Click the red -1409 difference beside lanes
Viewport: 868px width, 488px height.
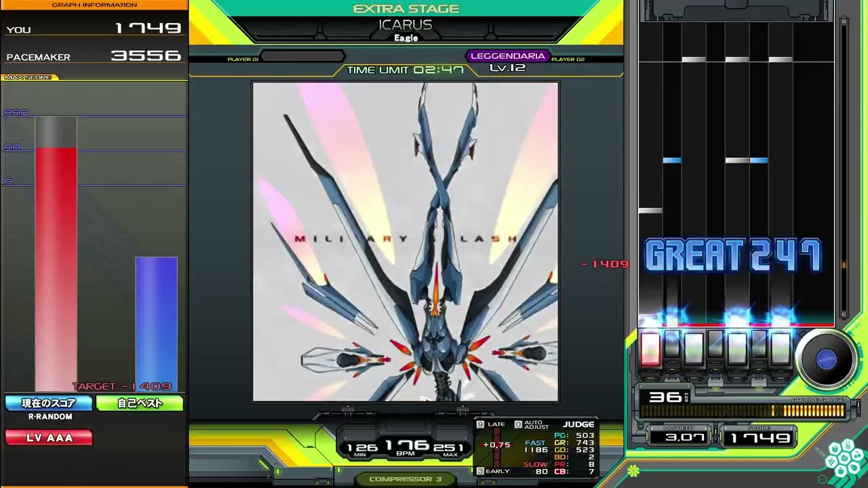pos(606,264)
